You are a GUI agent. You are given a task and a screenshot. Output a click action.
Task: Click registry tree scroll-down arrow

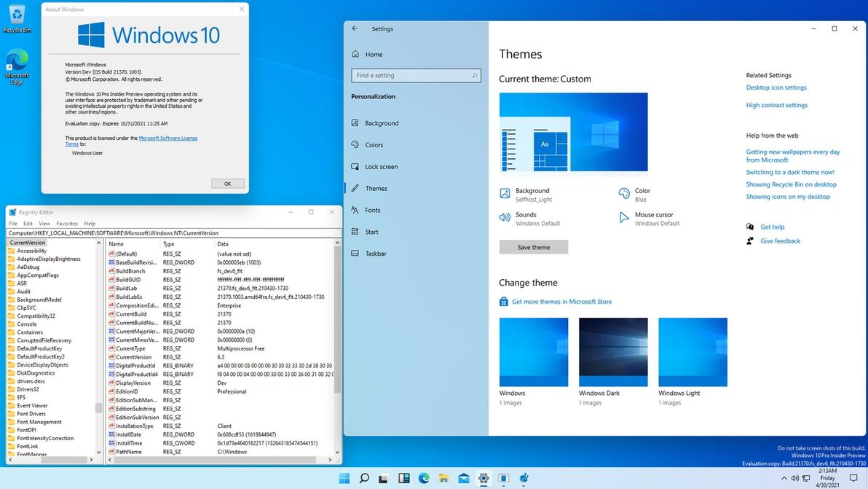click(98, 453)
